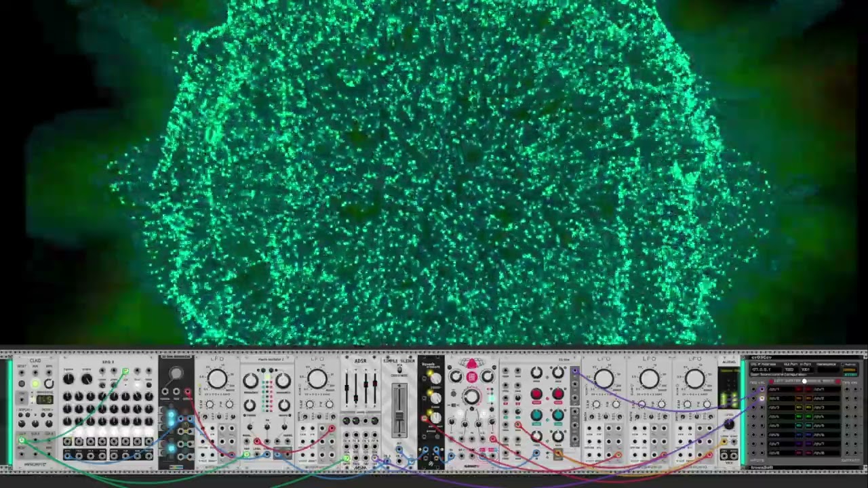Adjust the ADSR release slider
This screenshot has width=868, height=488.
coord(375,384)
